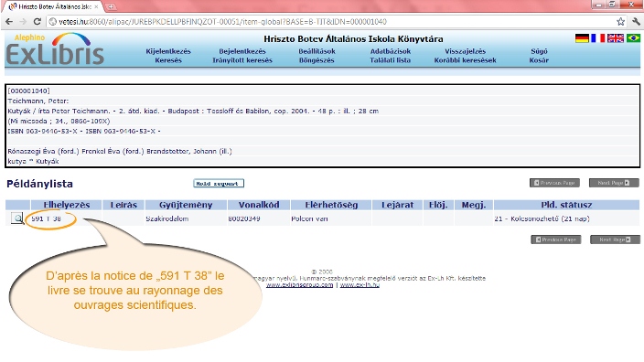
Task: Click the browser forward arrow
Action: click(x=23, y=22)
